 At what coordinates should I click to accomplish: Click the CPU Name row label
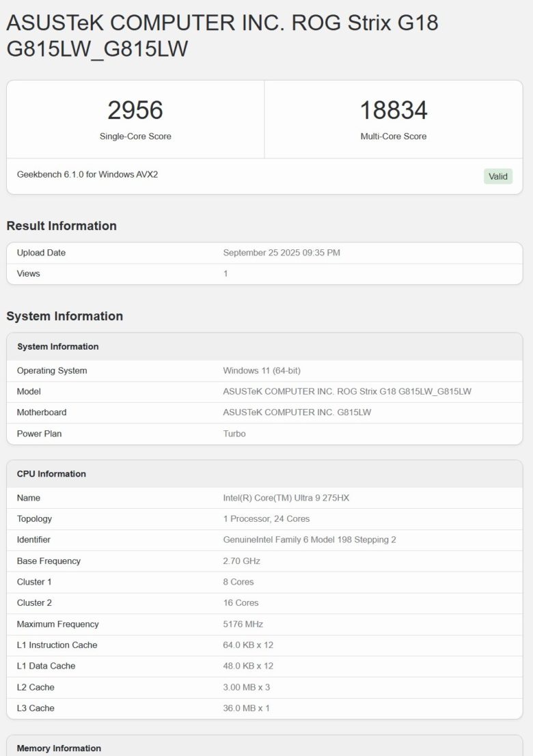coord(29,498)
